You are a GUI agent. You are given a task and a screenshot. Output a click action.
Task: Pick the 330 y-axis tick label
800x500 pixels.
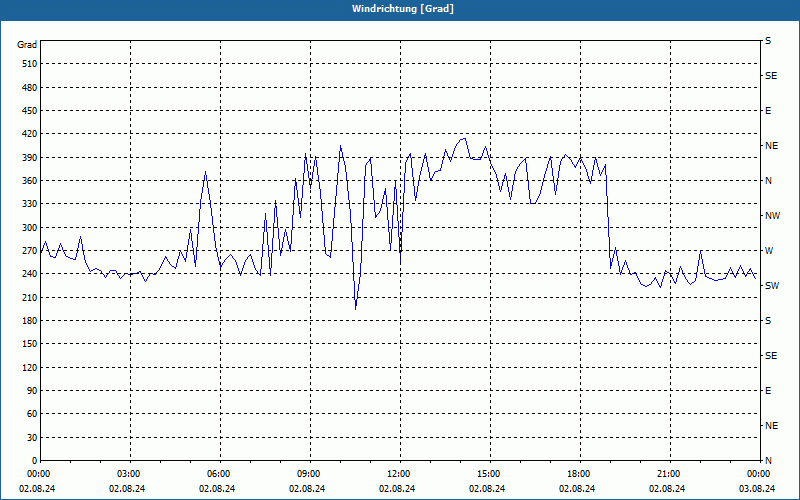coord(30,204)
